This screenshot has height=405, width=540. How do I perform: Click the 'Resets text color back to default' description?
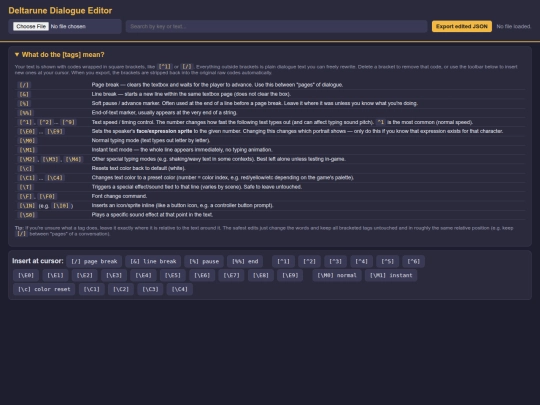(x=138, y=168)
